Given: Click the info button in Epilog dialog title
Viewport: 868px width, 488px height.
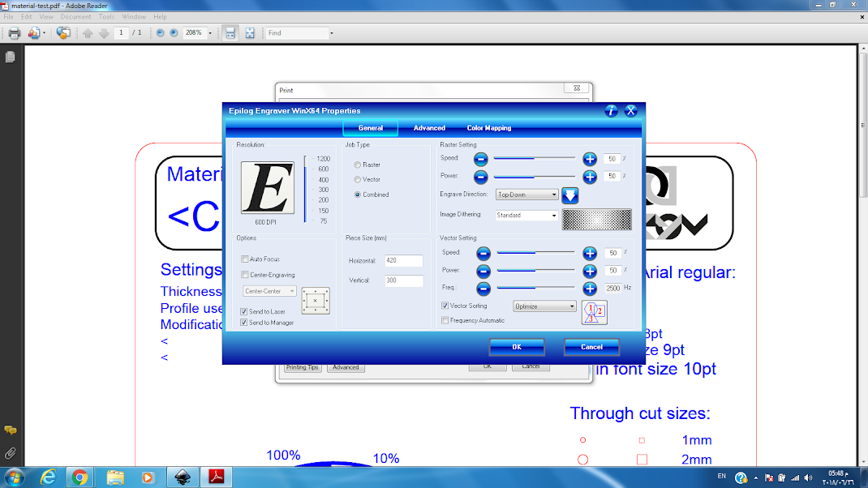Looking at the screenshot, I should [611, 111].
